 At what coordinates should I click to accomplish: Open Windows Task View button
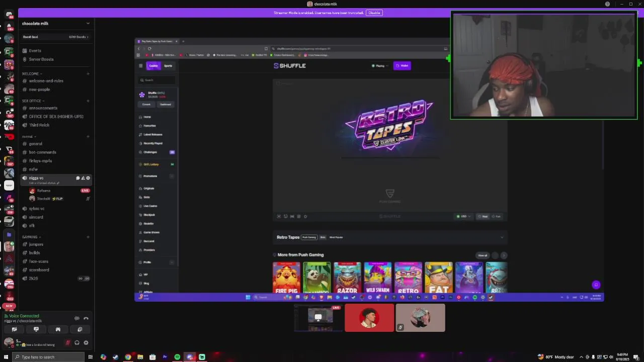pos(91,357)
